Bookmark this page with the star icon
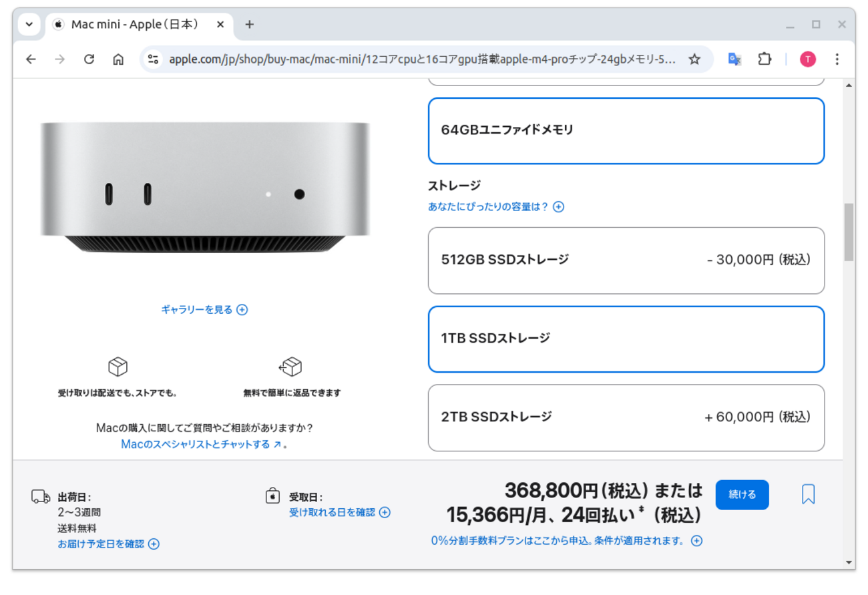Viewport: 868px width, 595px height. tap(694, 59)
